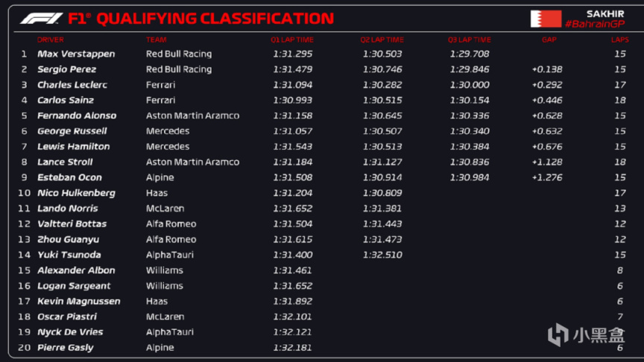
Task: Click the Bahrain flag icon
Action: click(546, 19)
